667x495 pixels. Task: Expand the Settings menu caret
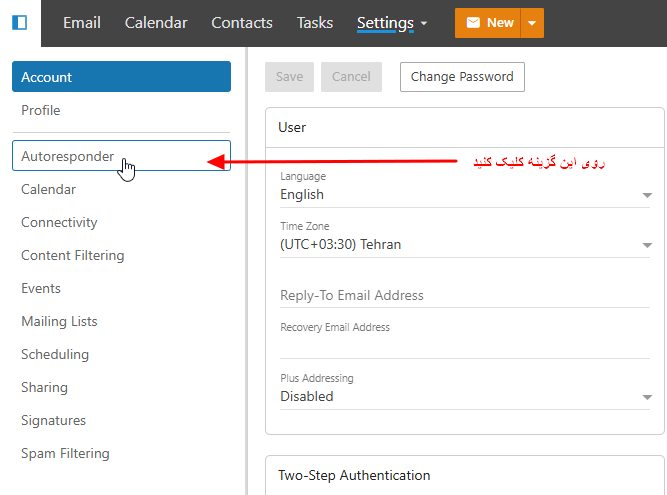pos(424,23)
